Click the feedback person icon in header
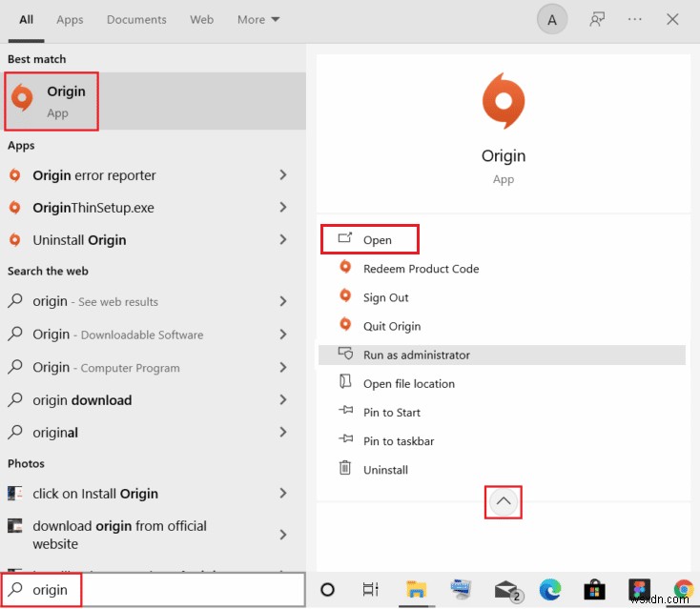Viewport: 700px width, 609px height. click(x=597, y=20)
